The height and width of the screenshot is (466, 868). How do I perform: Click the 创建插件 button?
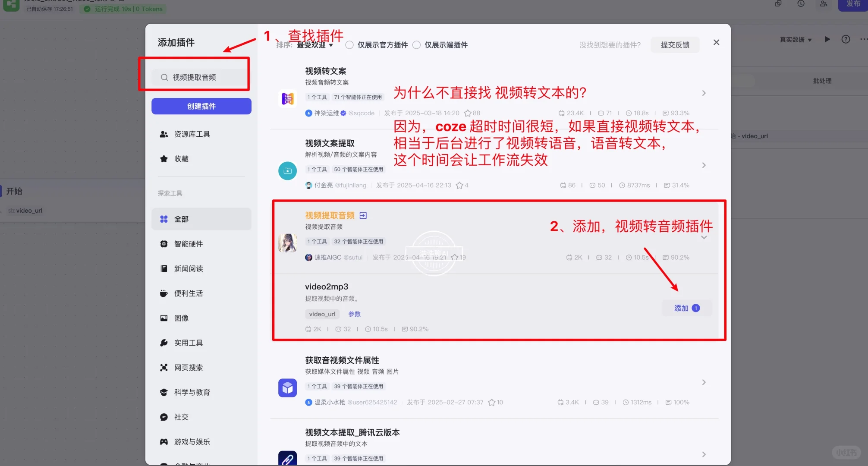(x=201, y=106)
